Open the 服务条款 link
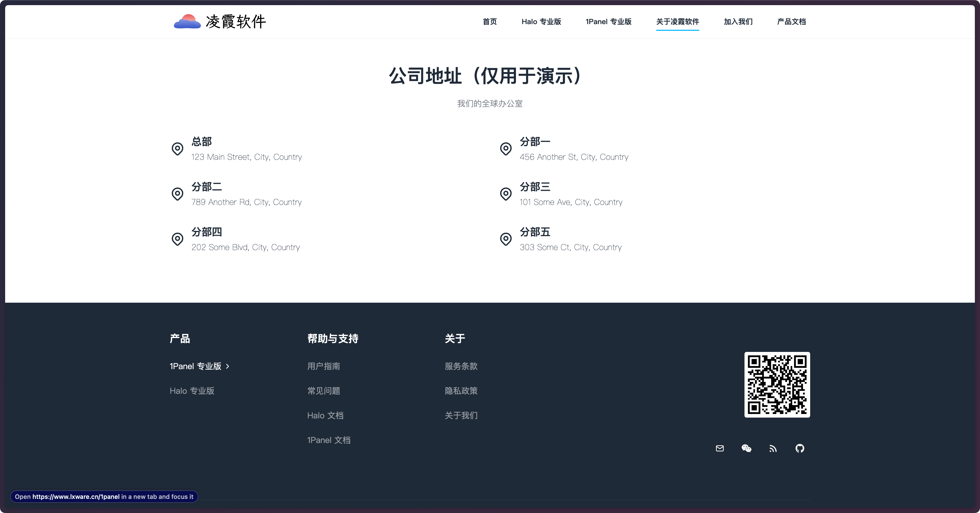Viewport: 980px width, 513px height. [x=461, y=366]
